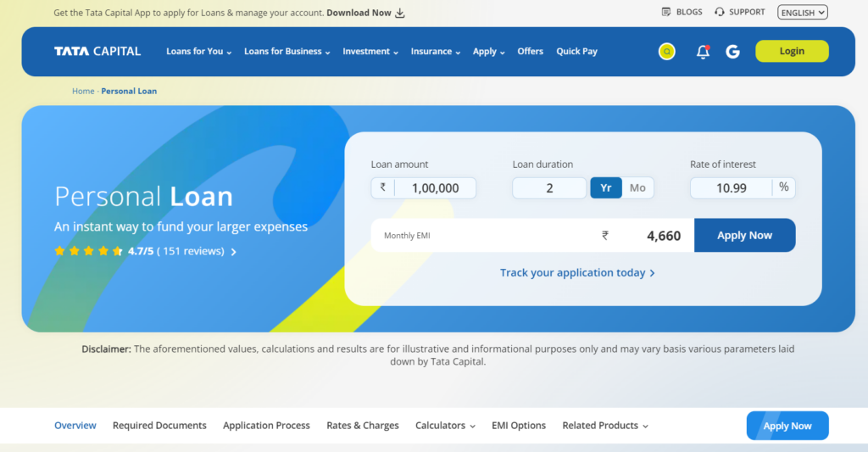
Task: Select Mo loan duration unit
Action: [637, 187]
